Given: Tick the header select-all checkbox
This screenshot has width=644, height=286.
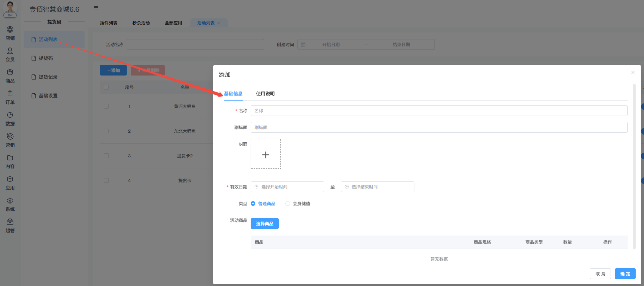Looking at the screenshot, I should 106,87.
